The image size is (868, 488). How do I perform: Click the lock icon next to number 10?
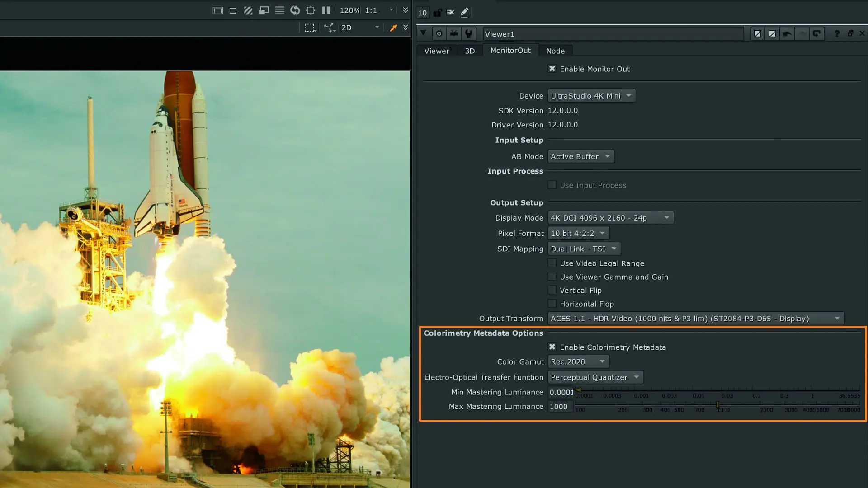(x=437, y=13)
